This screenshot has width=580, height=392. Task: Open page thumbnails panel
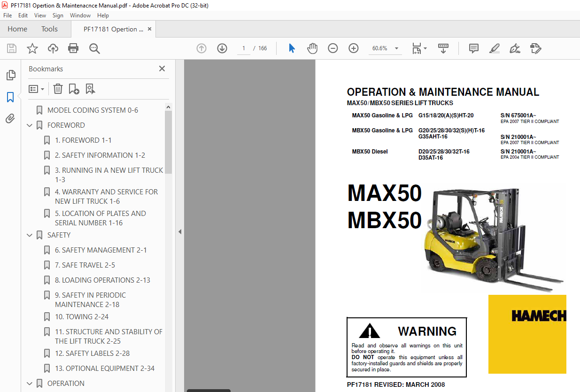tap(10, 76)
